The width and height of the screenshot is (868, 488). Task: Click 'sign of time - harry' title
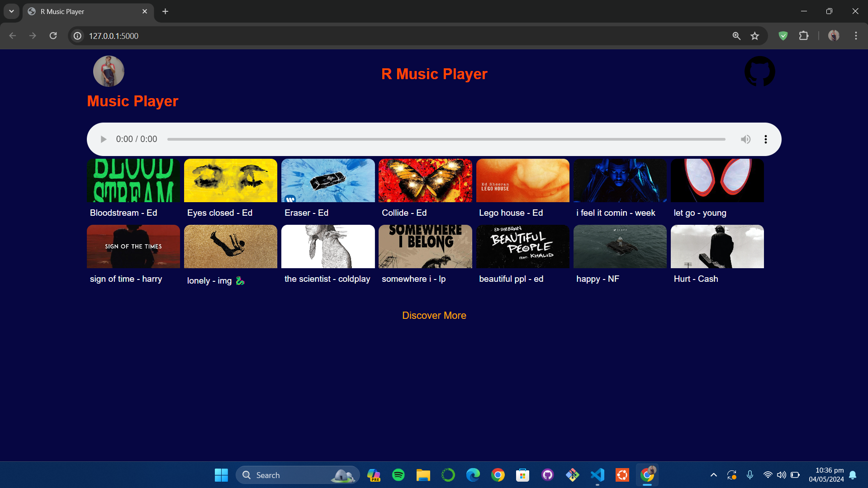click(x=126, y=279)
